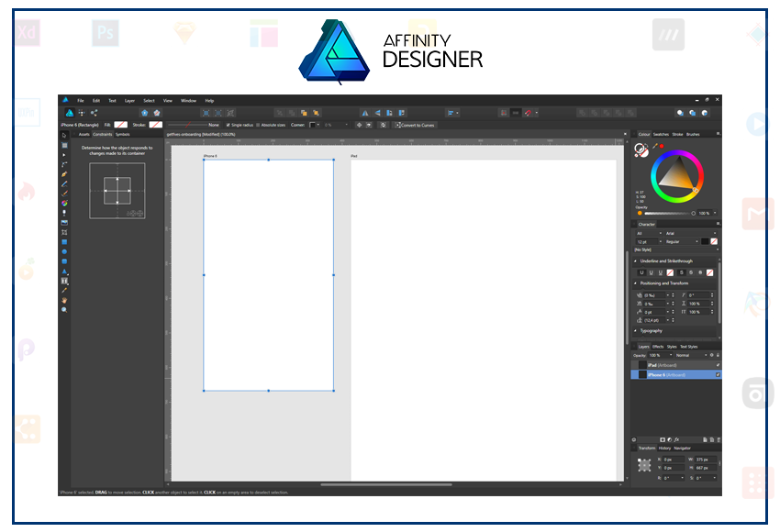
Task: Click the horizontal canvas scrollbar
Action: click(386, 484)
